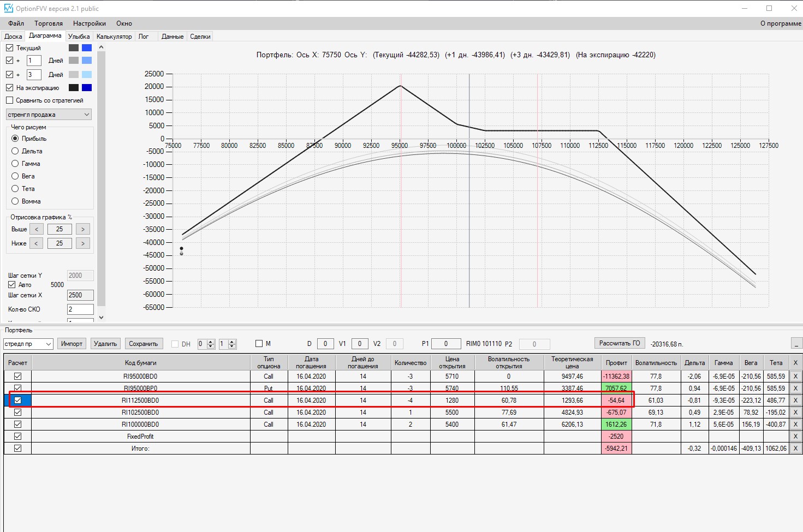The height and width of the screenshot is (532, 803).
Task: Click the Рассчитать ГО button
Action: 620,343
